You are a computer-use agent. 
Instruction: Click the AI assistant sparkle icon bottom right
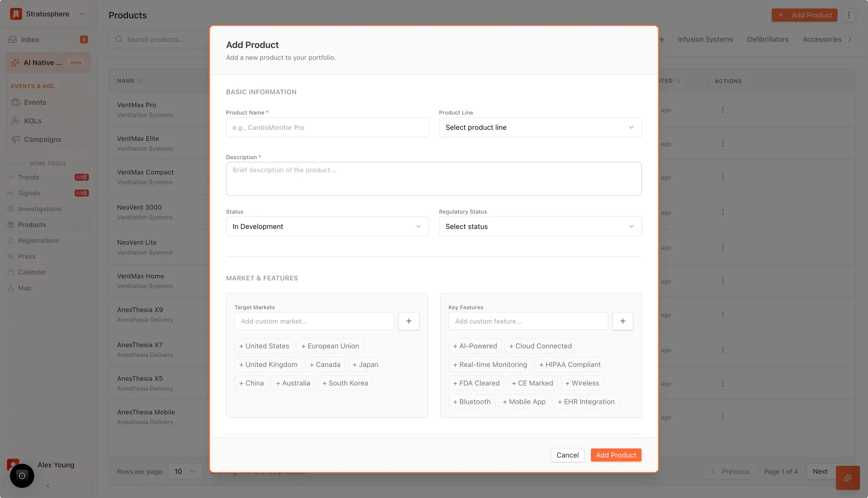848,477
